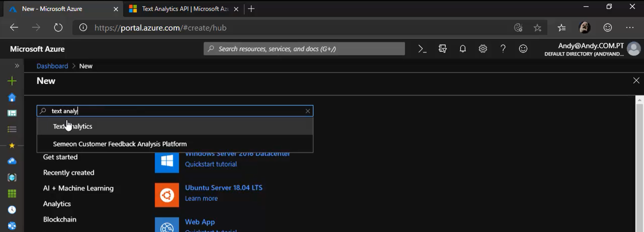Viewport: 644px width, 232px height.
Task: Open AI + Machine Learning category
Action: tap(78, 188)
